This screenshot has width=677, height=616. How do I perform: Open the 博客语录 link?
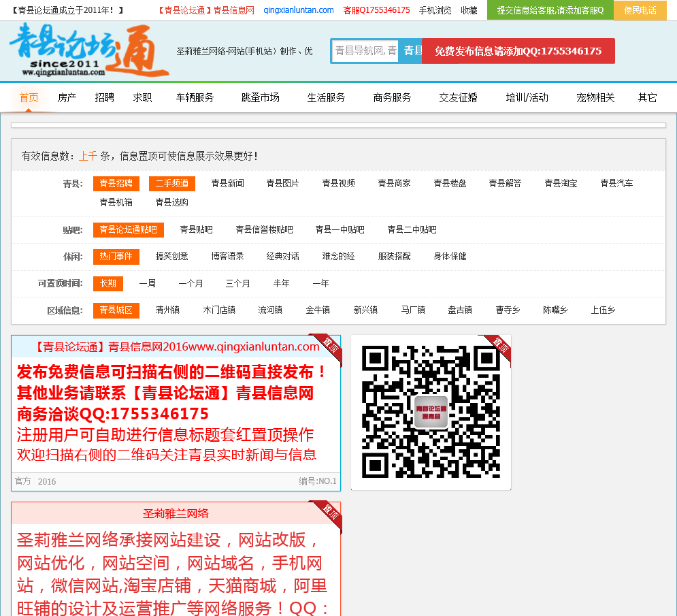(227, 257)
